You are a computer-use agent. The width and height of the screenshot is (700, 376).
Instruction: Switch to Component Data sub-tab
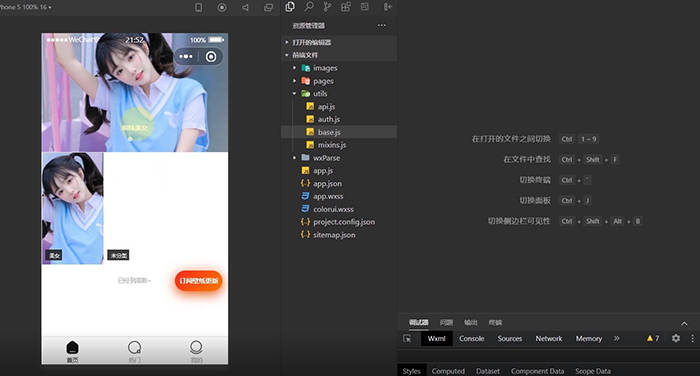click(537, 371)
